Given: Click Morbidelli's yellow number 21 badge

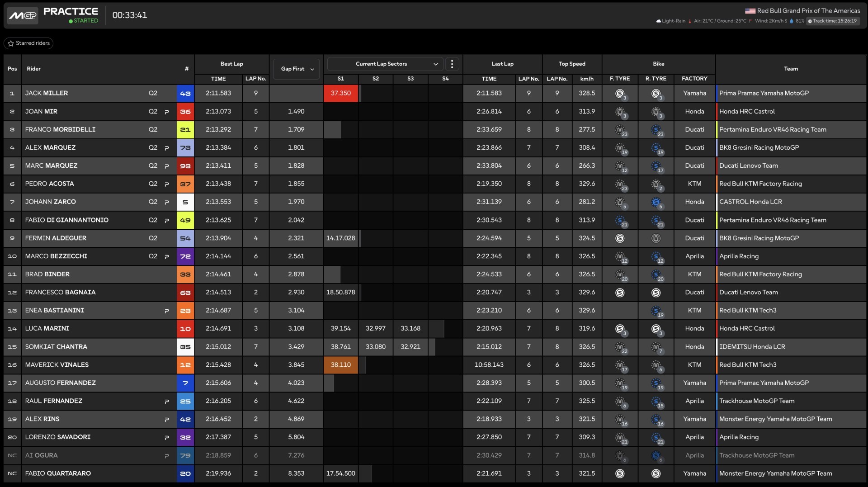Looking at the screenshot, I should pyautogui.click(x=185, y=130).
